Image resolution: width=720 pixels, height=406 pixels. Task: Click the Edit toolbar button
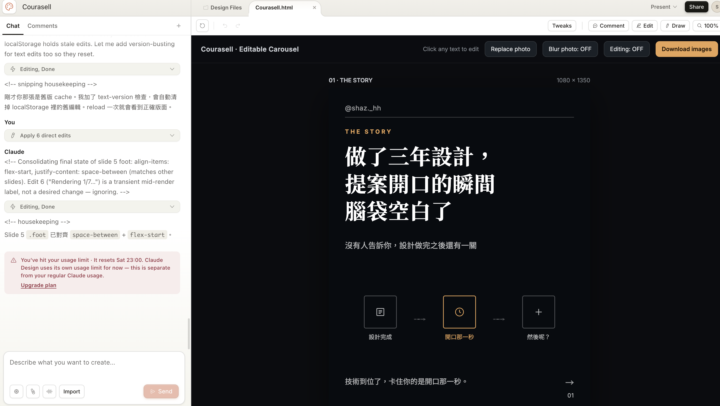645,26
